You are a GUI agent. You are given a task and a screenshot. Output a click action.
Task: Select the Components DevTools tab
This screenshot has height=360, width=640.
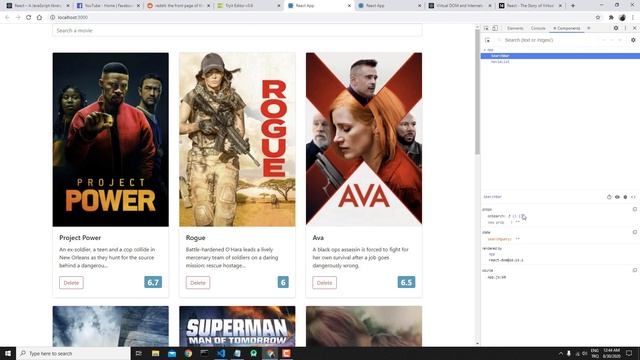pos(567,28)
